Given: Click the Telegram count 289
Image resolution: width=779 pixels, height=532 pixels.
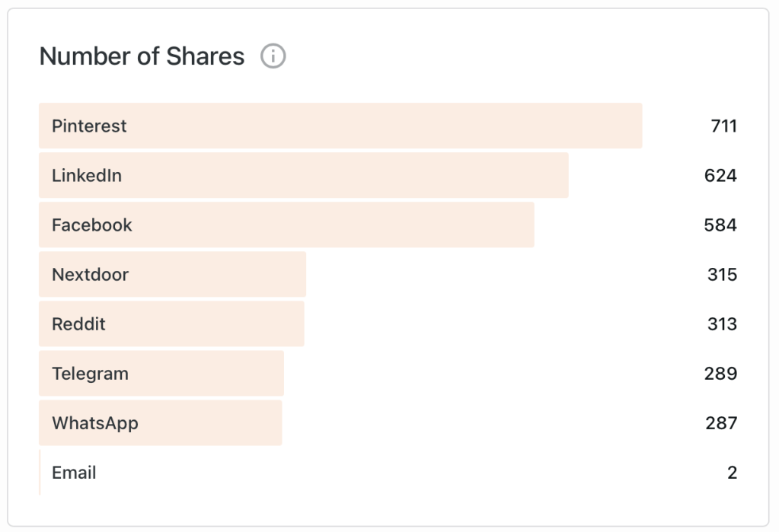Looking at the screenshot, I should pos(720,373).
